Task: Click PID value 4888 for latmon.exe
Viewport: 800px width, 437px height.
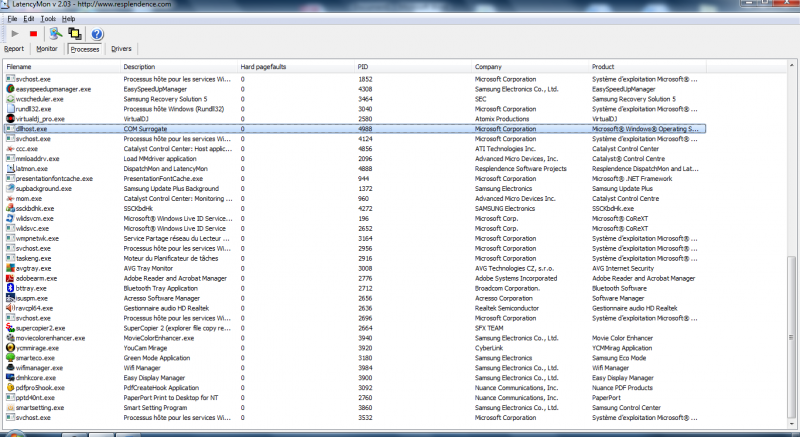Action: point(365,169)
